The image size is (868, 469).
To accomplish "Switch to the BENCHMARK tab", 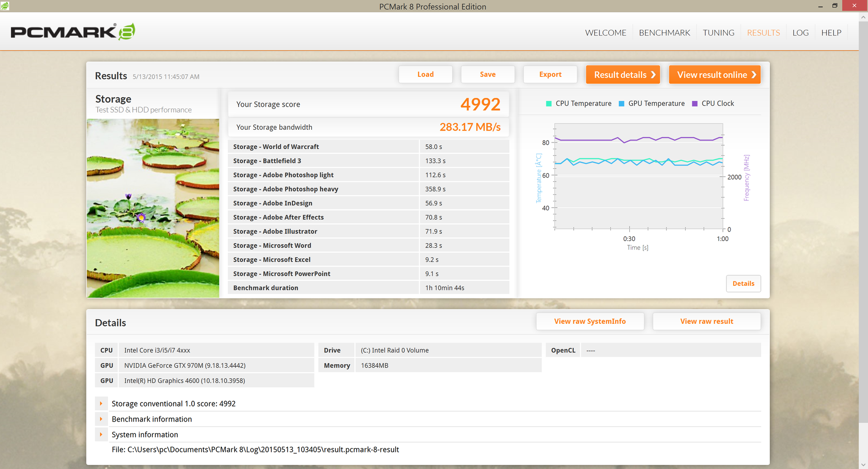I will [x=664, y=33].
